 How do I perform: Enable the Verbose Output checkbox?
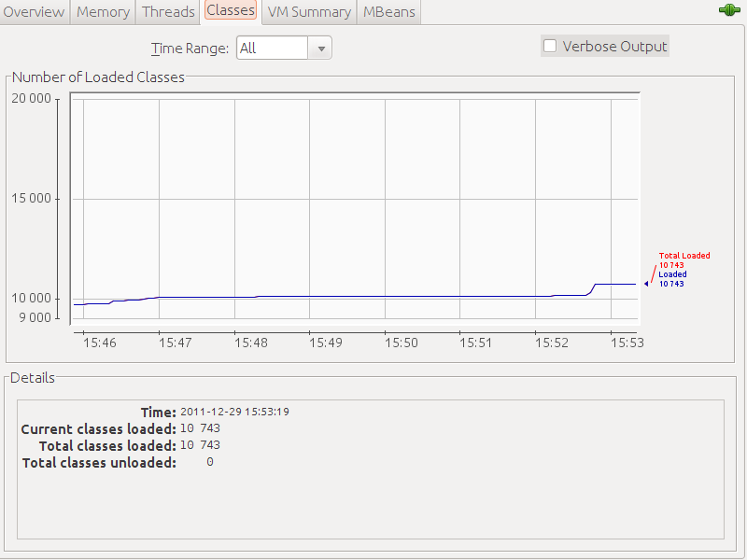pos(550,46)
